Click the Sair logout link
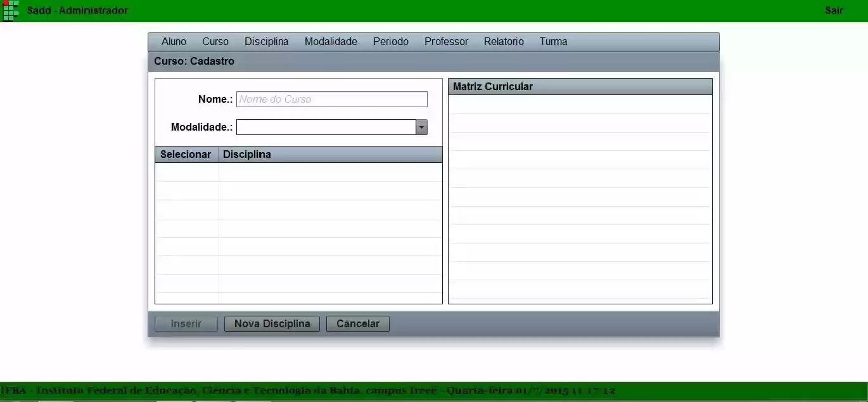Screen dimensions: 868x402 [834, 10]
